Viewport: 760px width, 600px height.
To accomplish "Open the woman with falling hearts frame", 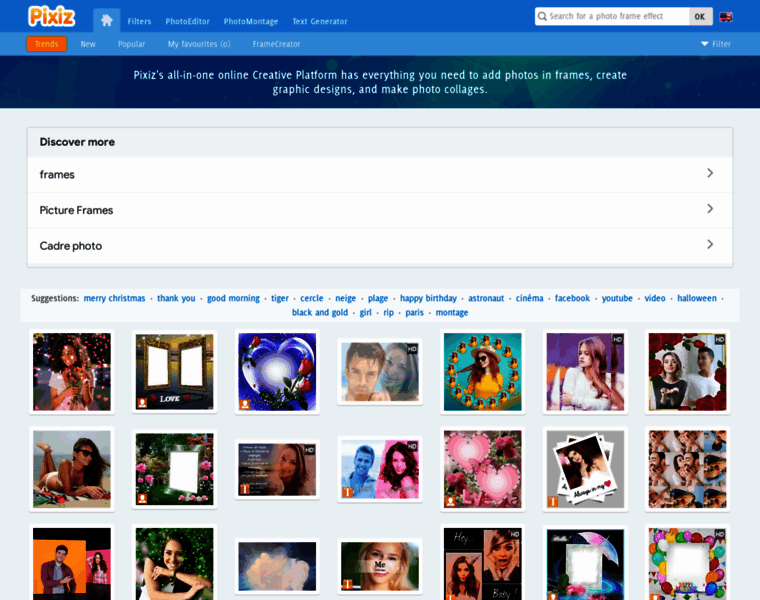I will tap(72, 372).
